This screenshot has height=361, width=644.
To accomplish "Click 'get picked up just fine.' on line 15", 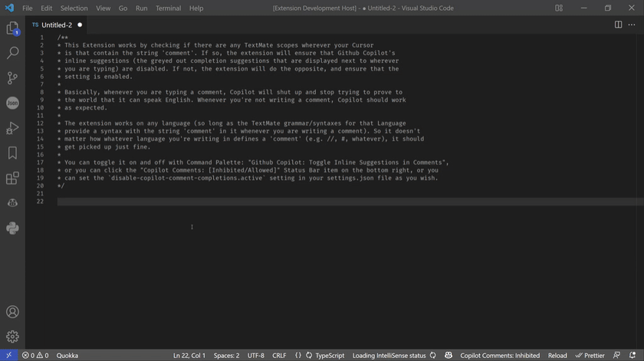I will pyautogui.click(x=107, y=147).
